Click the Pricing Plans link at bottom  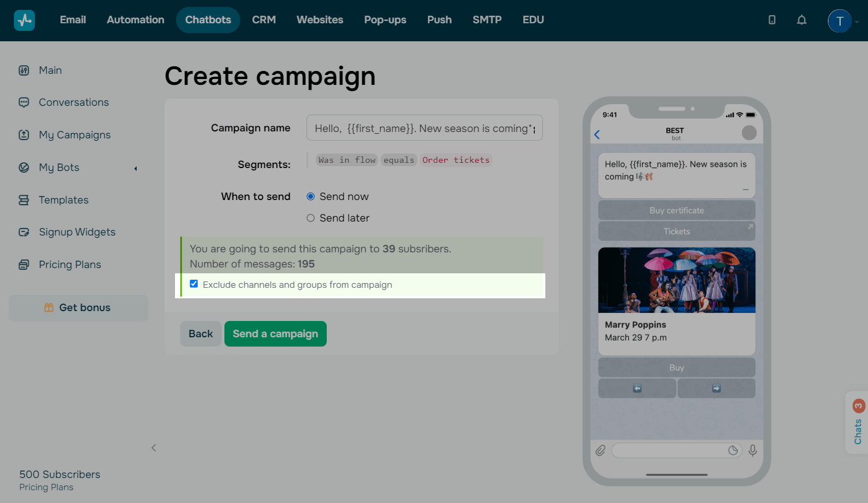(x=46, y=487)
